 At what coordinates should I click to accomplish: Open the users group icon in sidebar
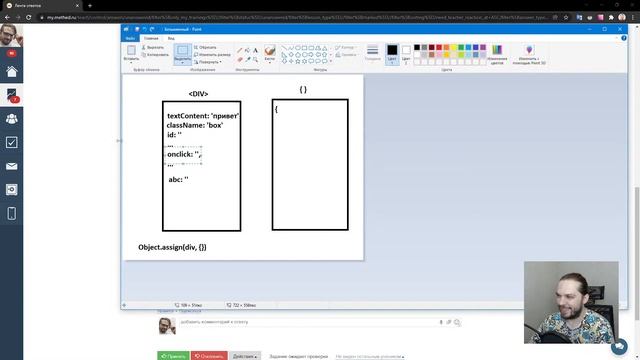(x=11, y=119)
